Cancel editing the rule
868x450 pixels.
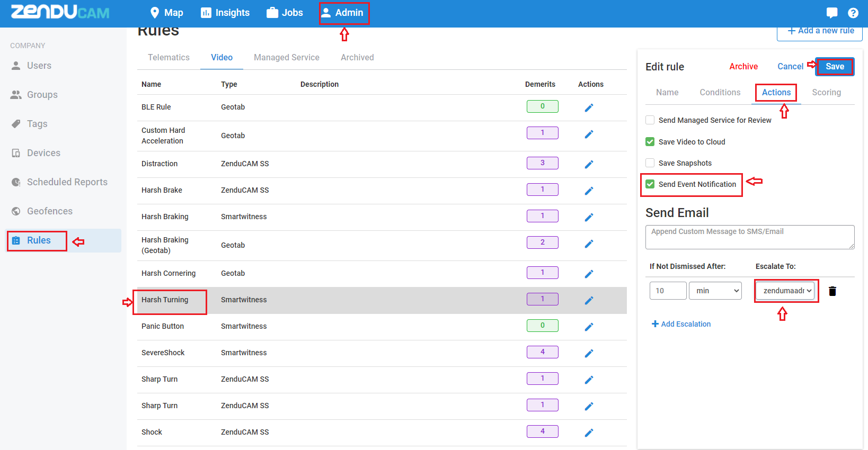click(791, 67)
